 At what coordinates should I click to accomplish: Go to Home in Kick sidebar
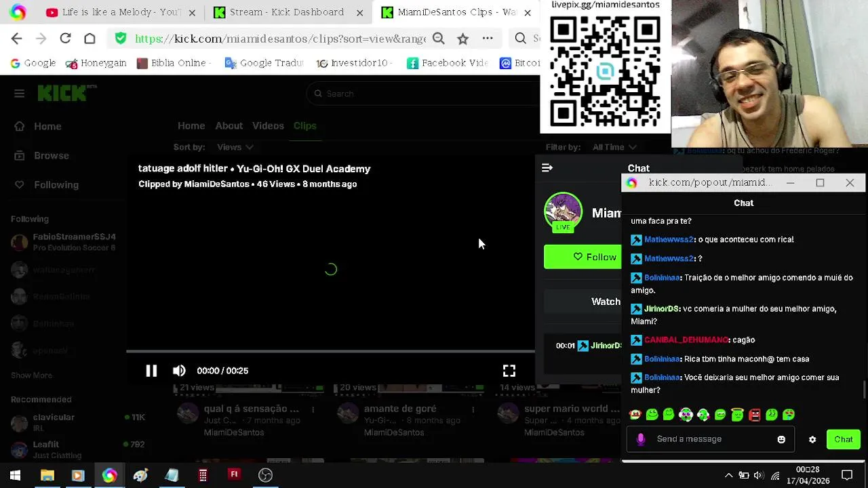pyautogui.click(x=39, y=126)
